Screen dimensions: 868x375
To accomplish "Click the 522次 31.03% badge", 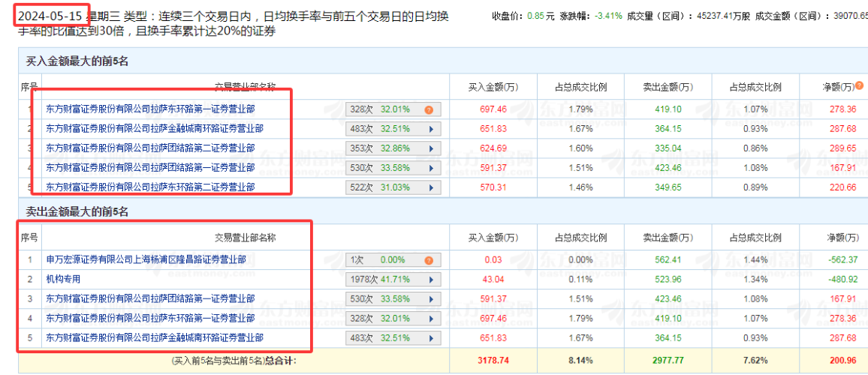I will pos(393,187).
